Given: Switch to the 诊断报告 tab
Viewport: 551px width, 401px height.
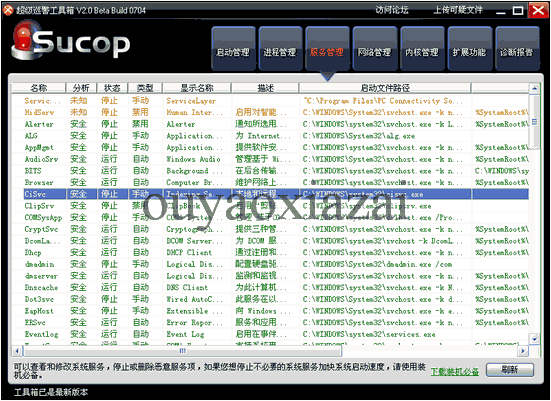Looking at the screenshot, I should [x=517, y=48].
